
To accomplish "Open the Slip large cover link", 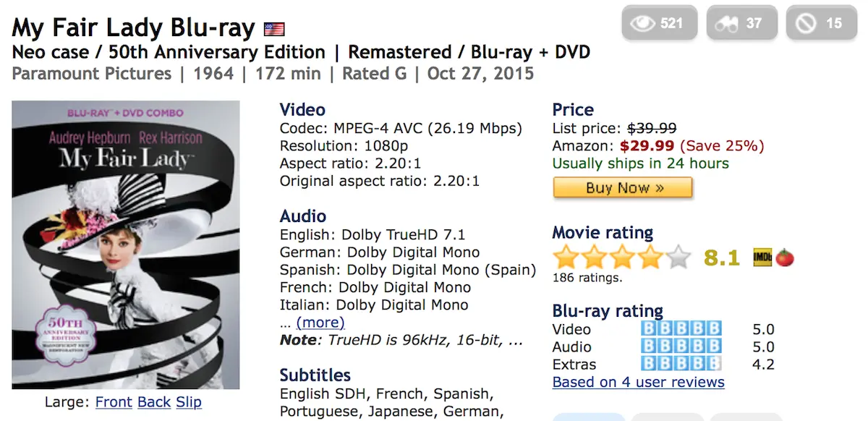I will pyautogui.click(x=189, y=402).
